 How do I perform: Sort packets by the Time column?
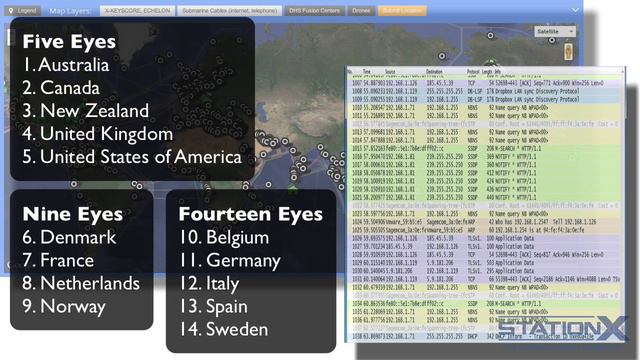(x=367, y=72)
